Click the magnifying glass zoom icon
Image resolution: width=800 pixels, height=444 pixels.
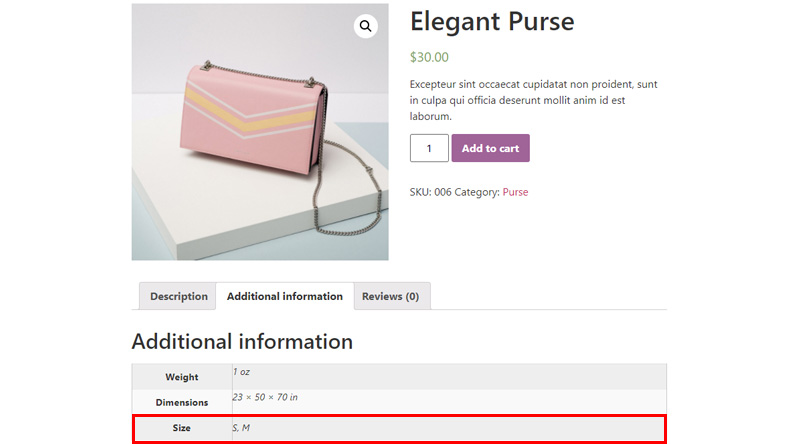point(365,26)
